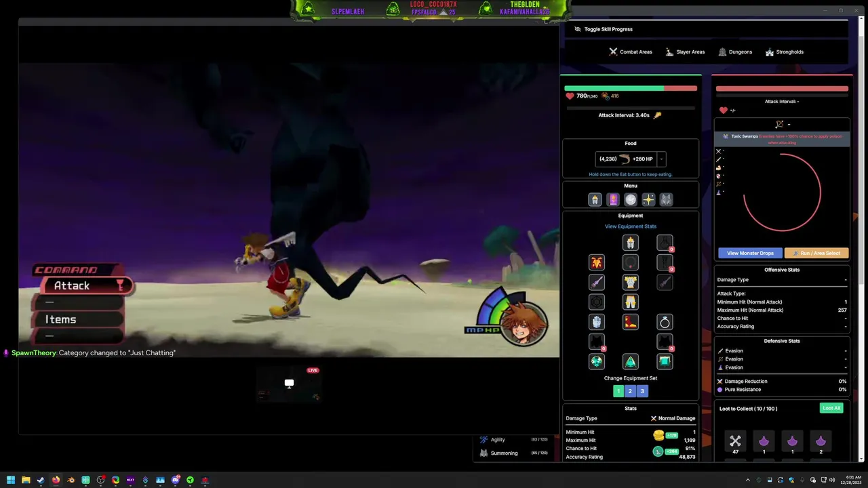Eat food using the +260 HP button
The width and height of the screenshot is (868, 488).
point(627,159)
